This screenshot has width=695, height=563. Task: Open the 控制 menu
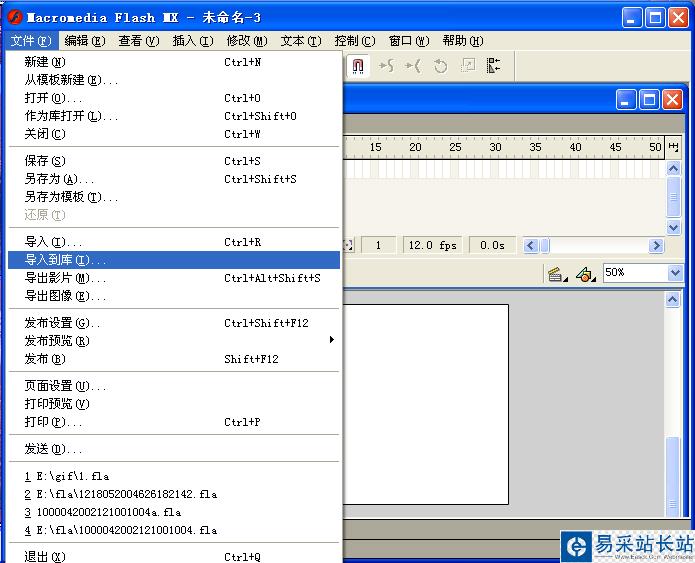355,41
